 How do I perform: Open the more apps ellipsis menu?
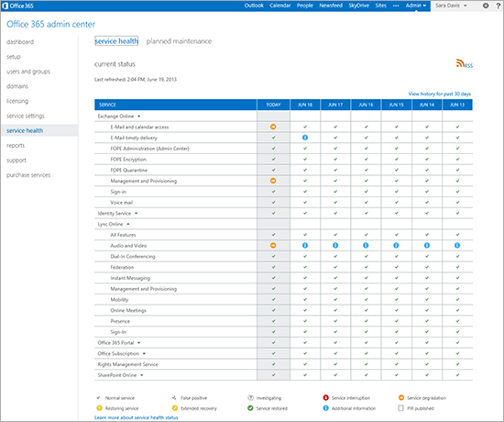pyautogui.click(x=396, y=6)
